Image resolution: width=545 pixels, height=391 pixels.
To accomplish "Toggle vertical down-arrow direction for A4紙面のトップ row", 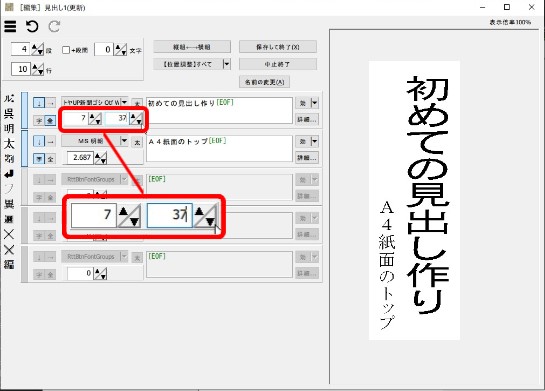I will point(39,141).
